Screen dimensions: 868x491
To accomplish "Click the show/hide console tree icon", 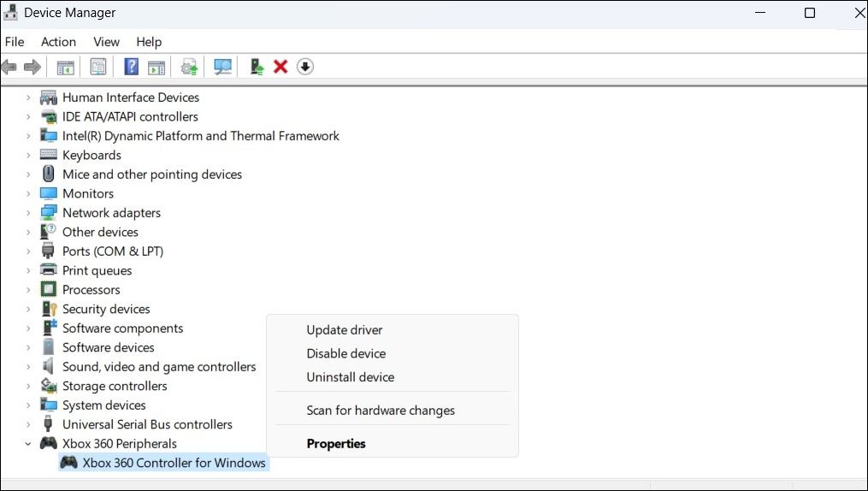I will [x=66, y=67].
